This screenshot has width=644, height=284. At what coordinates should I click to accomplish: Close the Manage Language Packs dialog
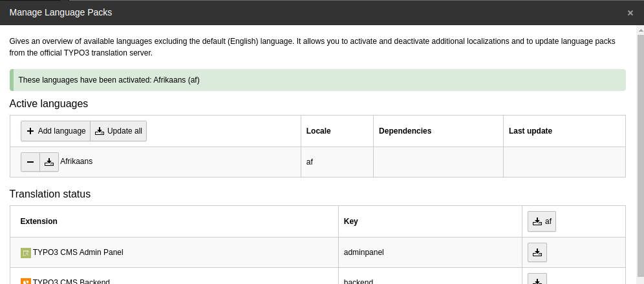[630, 13]
